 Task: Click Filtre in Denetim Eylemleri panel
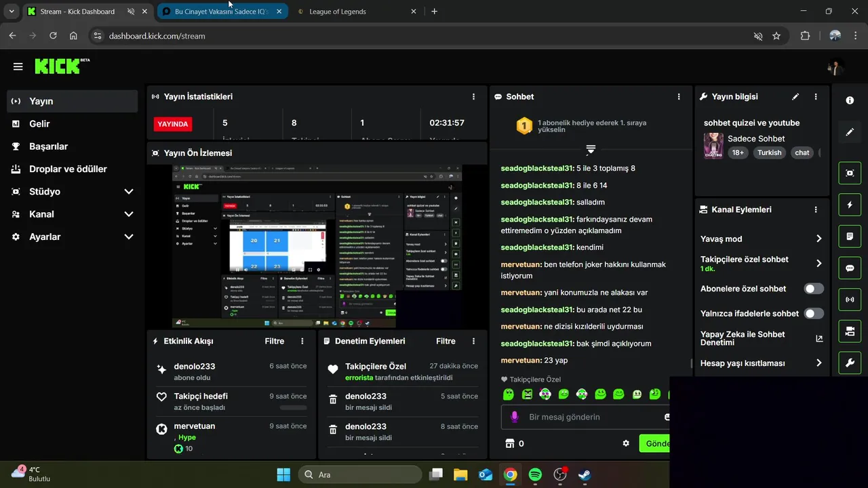446,341
